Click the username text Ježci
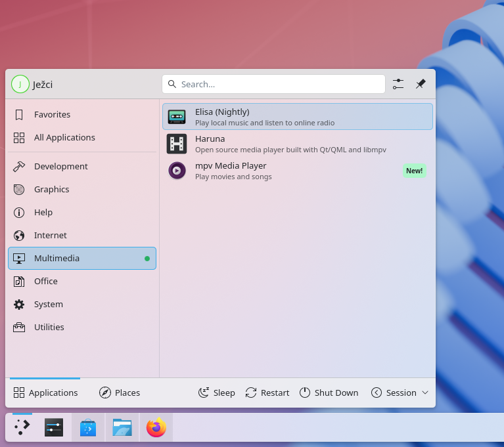Viewport: 504px width, 447px height. click(43, 85)
